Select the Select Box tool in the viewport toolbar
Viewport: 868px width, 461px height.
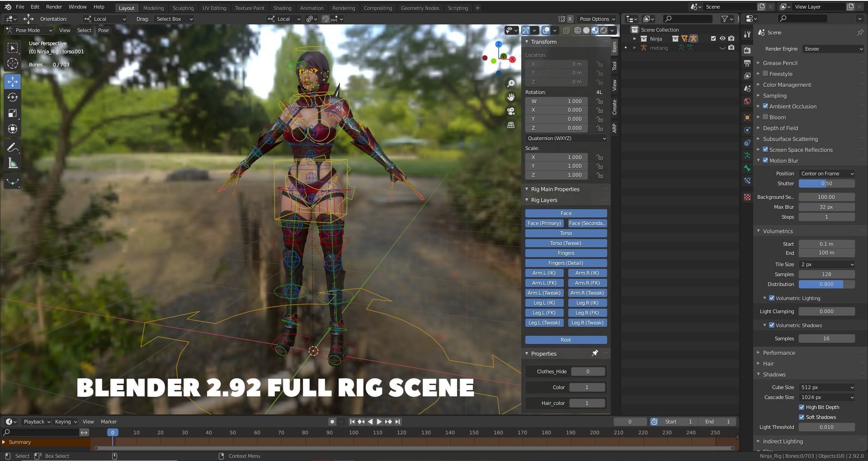(13, 48)
